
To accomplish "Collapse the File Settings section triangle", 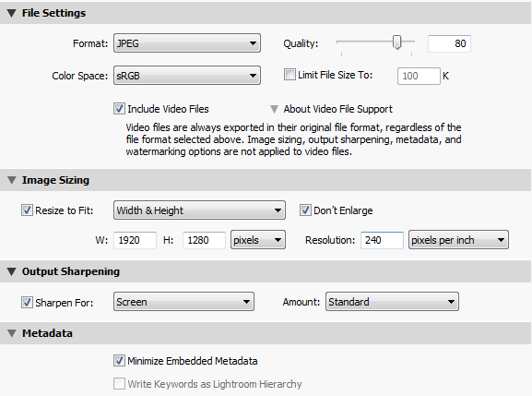I will coord(12,13).
